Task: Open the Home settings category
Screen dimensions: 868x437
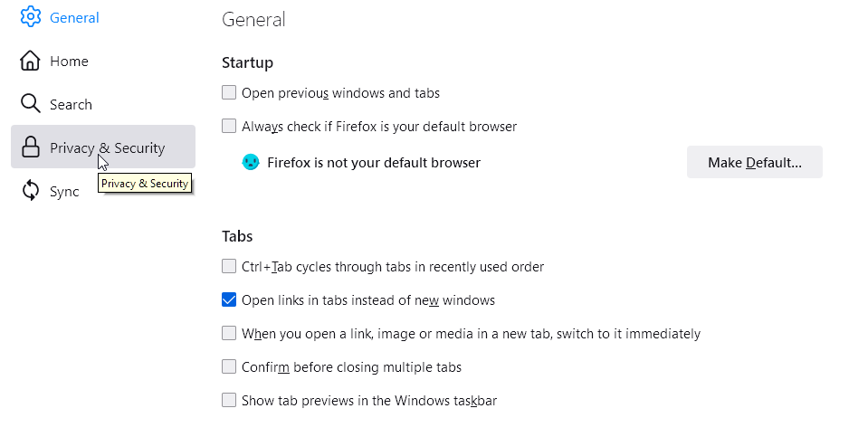Action: (x=69, y=61)
